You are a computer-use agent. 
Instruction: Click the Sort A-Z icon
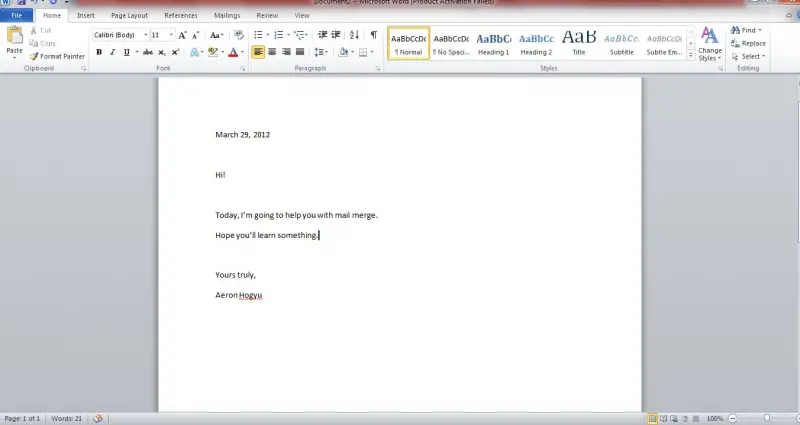pos(354,35)
